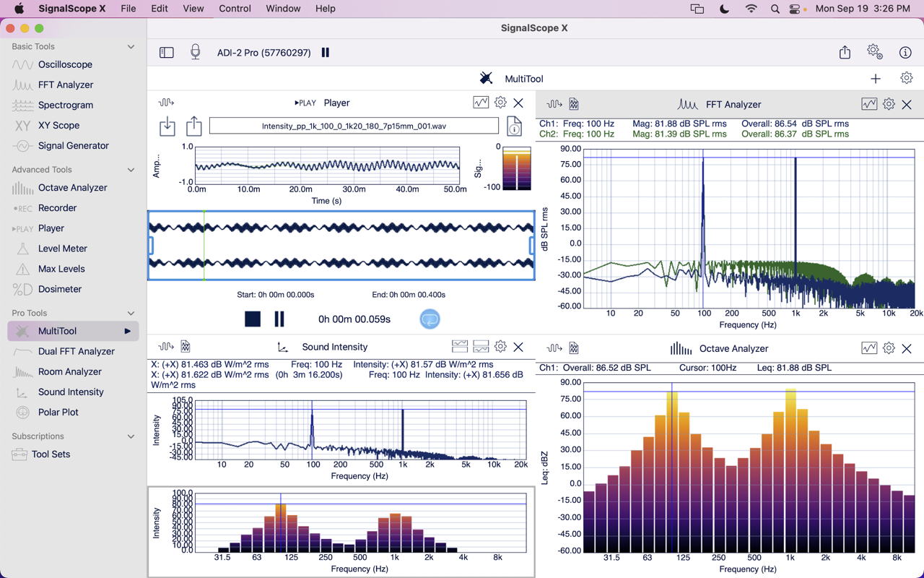Click data file icon in Octave Analyzer
Screen dimensions: 924x578
[574, 348]
